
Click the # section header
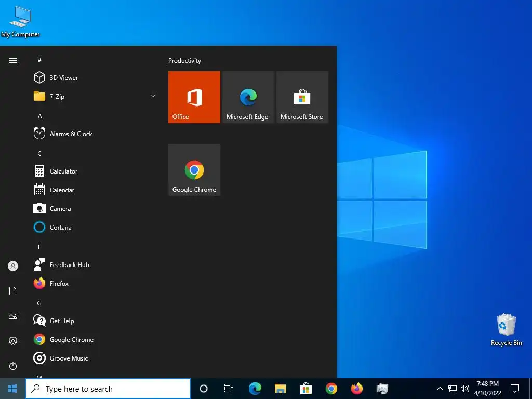(x=39, y=60)
